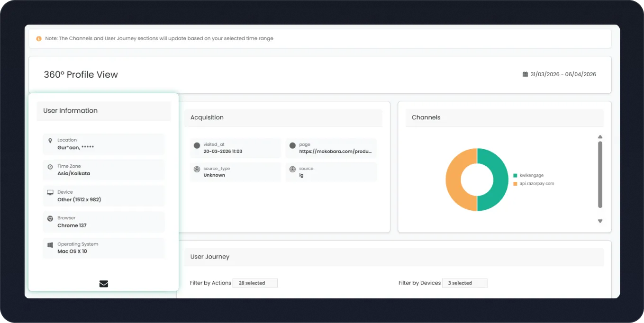
Task: Click the orange info icon in the note banner
Action: pos(39,38)
